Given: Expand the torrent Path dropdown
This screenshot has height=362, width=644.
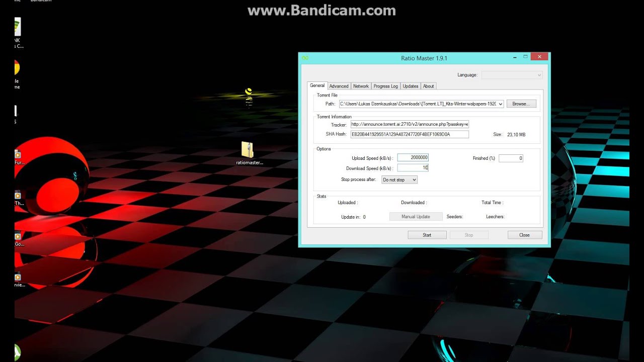Looking at the screenshot, I should pyautogui.click(x=500, y=104).
